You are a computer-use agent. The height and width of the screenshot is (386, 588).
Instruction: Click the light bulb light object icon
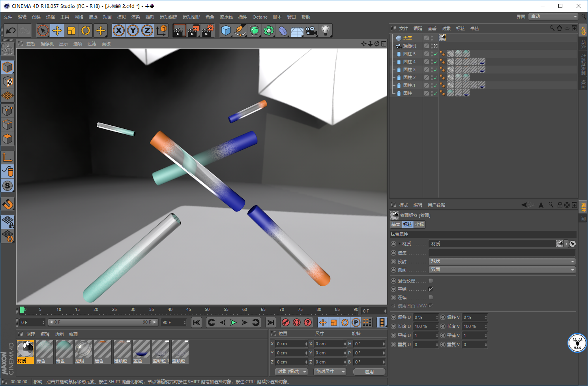pyautogui.click(x=326, y=30)
